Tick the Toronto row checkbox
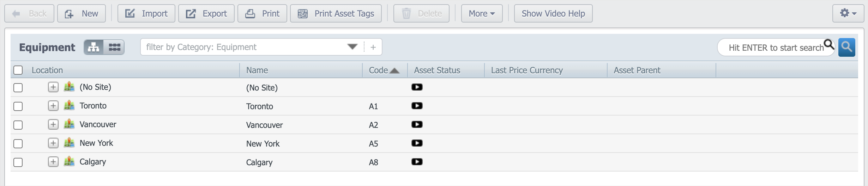This screenshot has height=186, width=868. click(x=18, y=106)
